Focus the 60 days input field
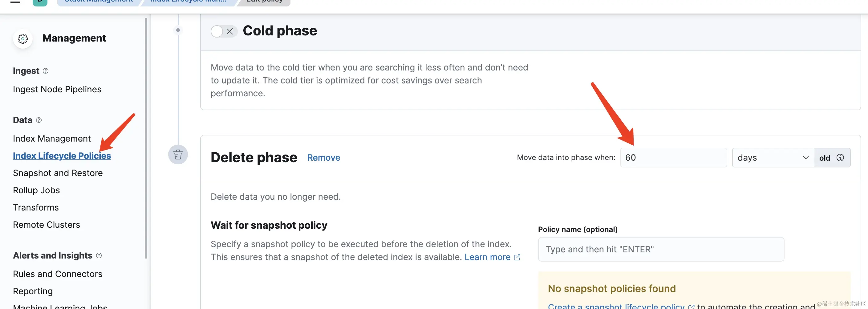Viewport: 868px width, 309px height. coord(673,158)
